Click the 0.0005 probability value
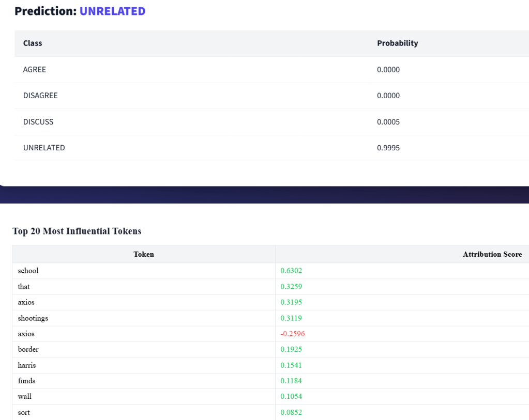This screenshot has width=529, height=420. [x=388, y=122]
